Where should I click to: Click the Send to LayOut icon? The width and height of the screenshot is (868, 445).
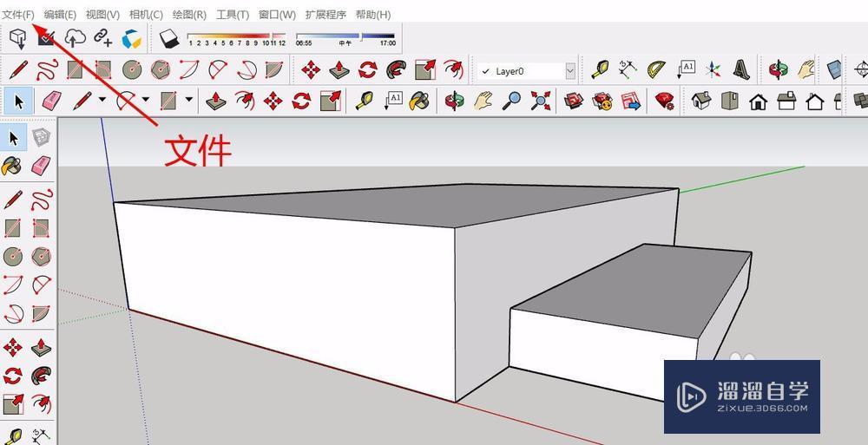tap(630, 101)
